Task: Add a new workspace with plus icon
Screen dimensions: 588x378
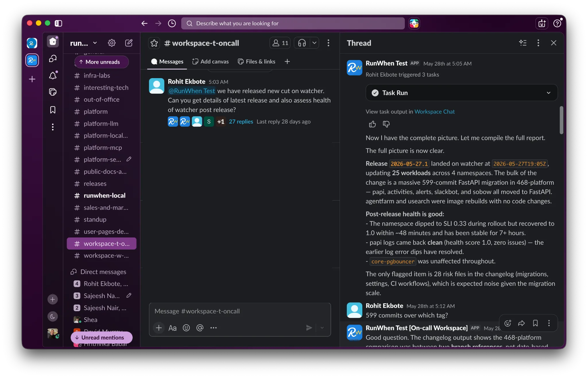Action: (32, 79)
